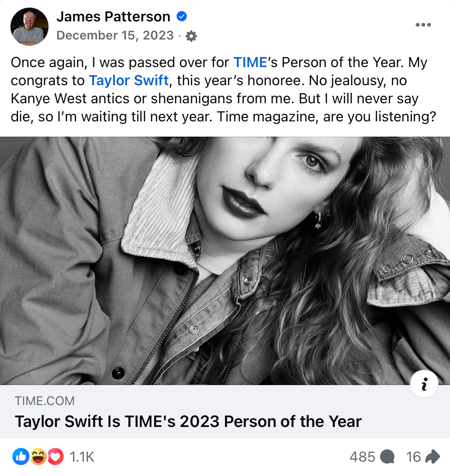Click the comment bubble icon

pos(388,457)
